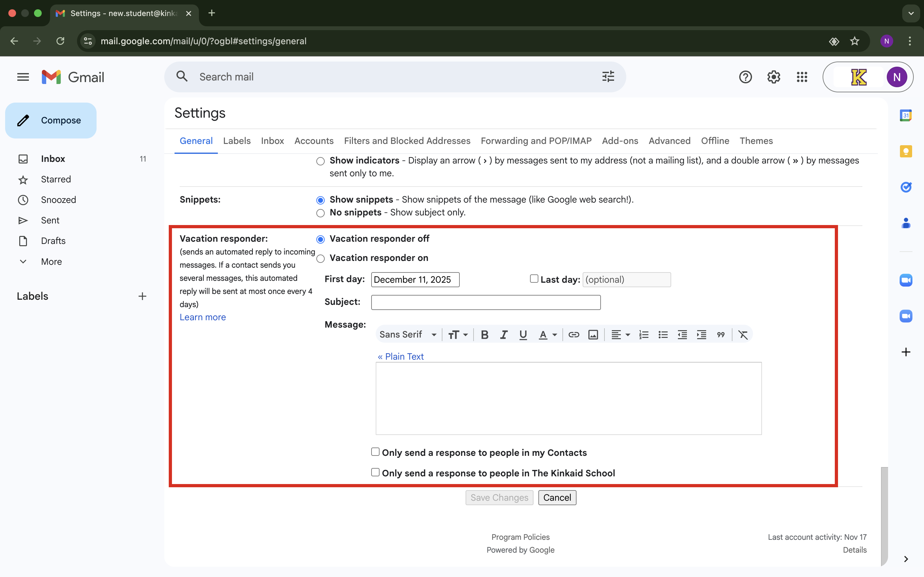Switch to the Filters and Blocked Addresses tab
The height and width of the screenshot is (577, 924).
click(407, 141)
